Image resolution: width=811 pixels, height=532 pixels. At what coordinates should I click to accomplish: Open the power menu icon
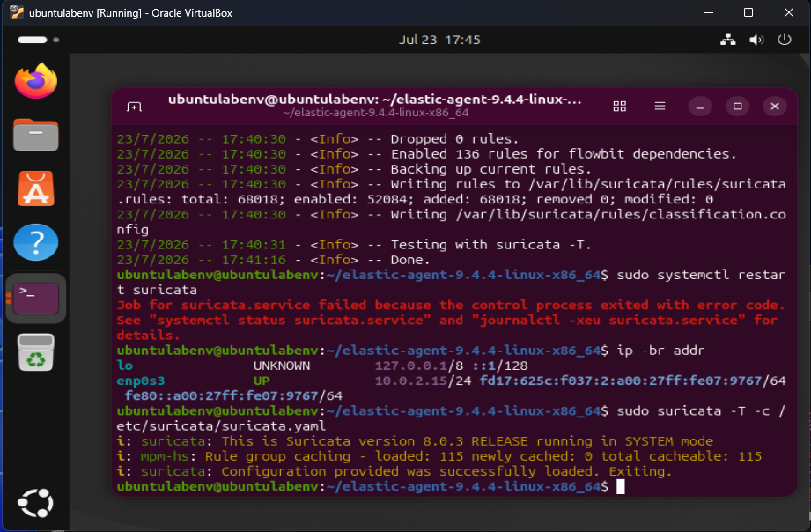click(785, 40)
